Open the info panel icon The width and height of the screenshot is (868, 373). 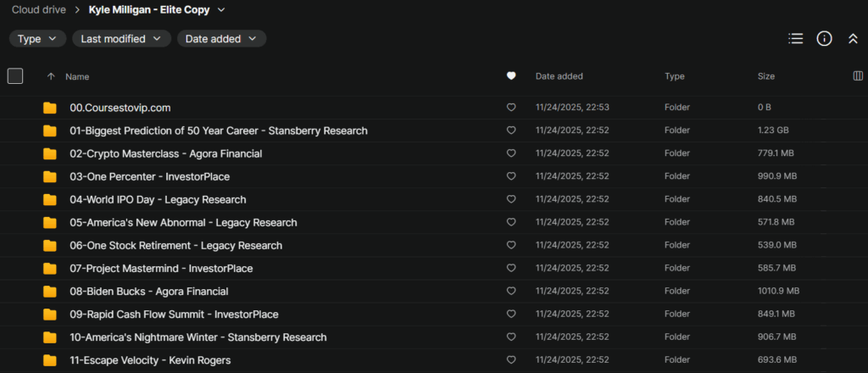pos(824,39)
